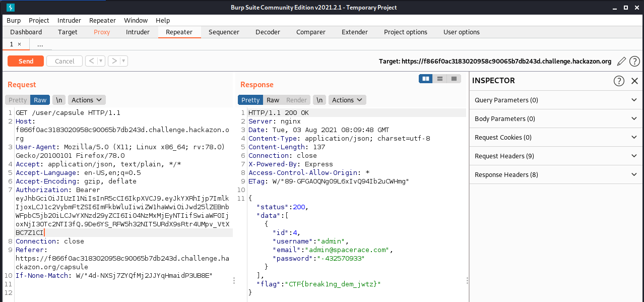Viewport: 644px width, 302px height.
Task: Add a new Repeater tab with the ... tab
Action: tap(40, 44)
